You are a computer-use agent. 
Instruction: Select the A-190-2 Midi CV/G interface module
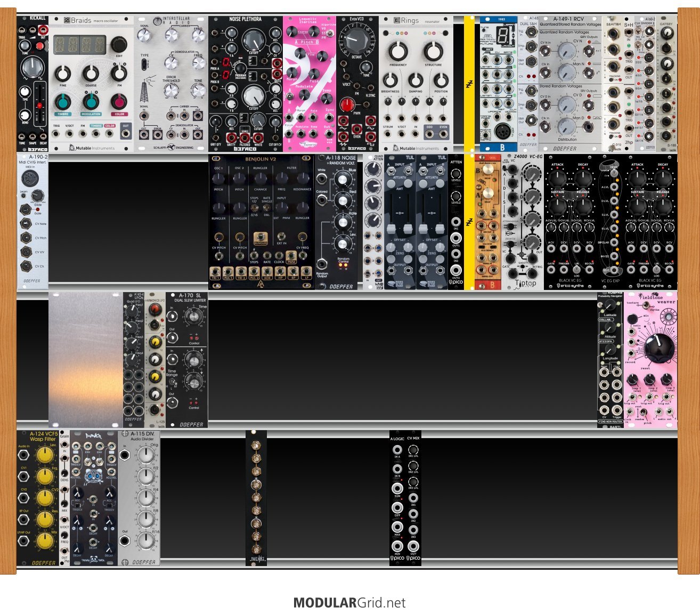[32, 222]
